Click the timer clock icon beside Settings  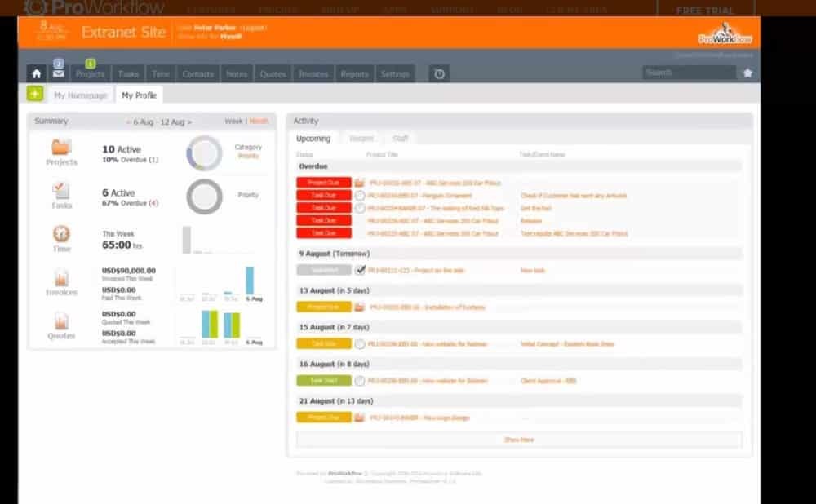pos(439,73)
